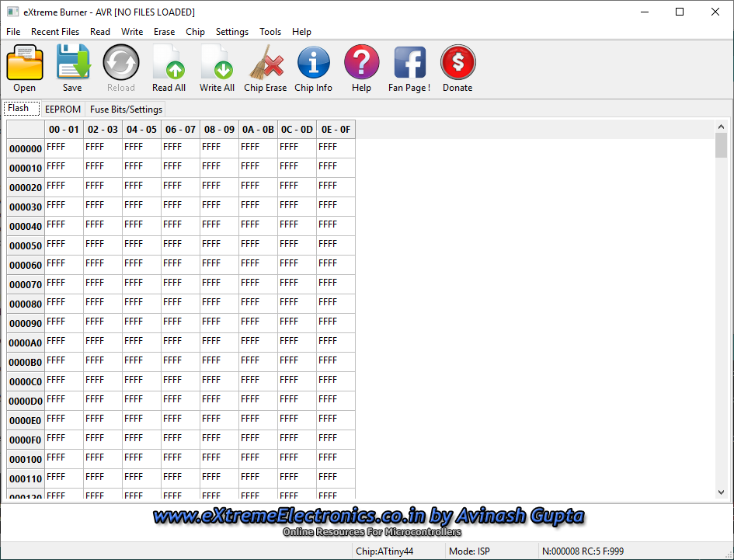Click the 0E - 0F column header
Image resolution: width=734 pixels, height=560 pixels.
coord(336,130)
